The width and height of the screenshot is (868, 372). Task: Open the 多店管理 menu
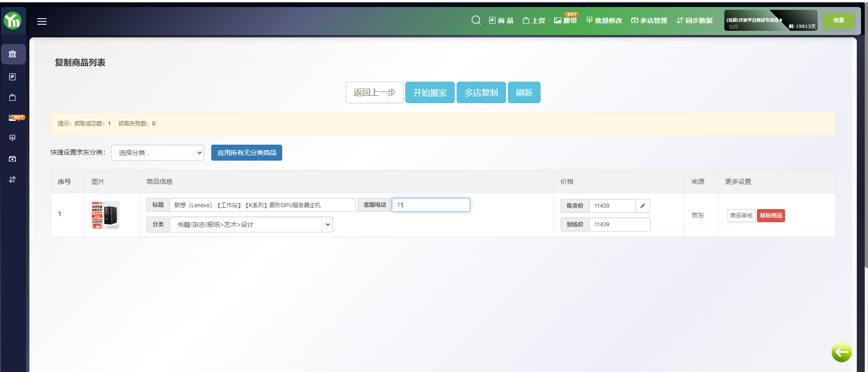tap(649, 21)
